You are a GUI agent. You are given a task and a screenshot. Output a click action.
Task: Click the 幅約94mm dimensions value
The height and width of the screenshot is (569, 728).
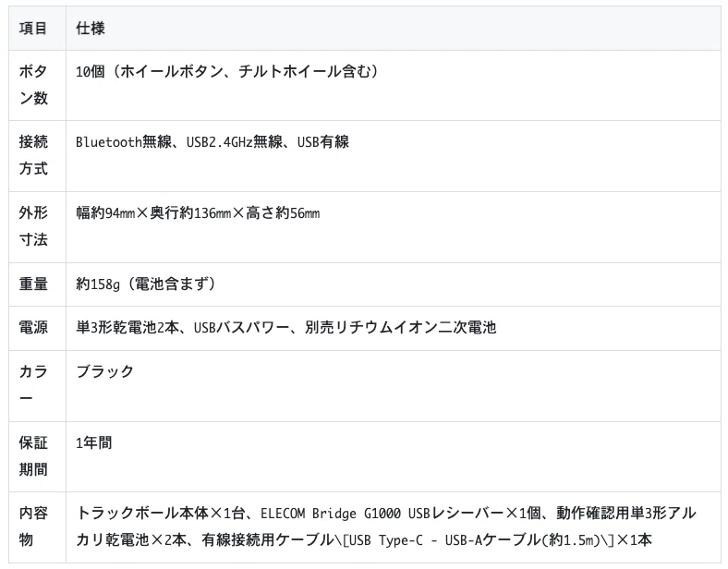click(x=105, y=213)
